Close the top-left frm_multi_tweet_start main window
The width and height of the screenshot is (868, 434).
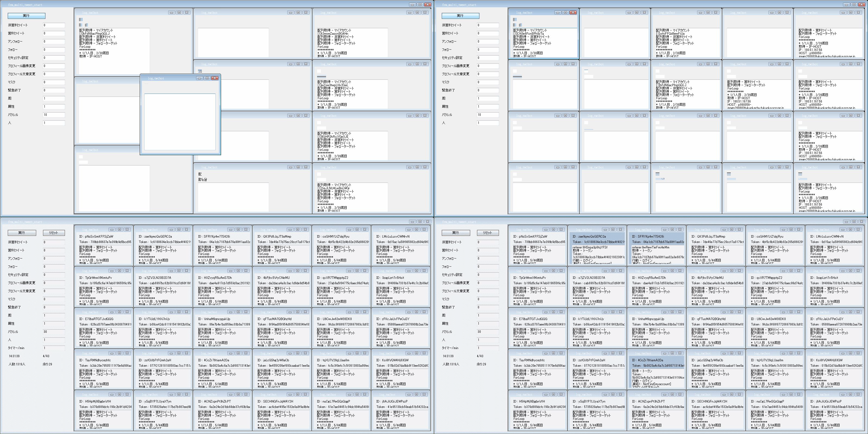point(427,5)
